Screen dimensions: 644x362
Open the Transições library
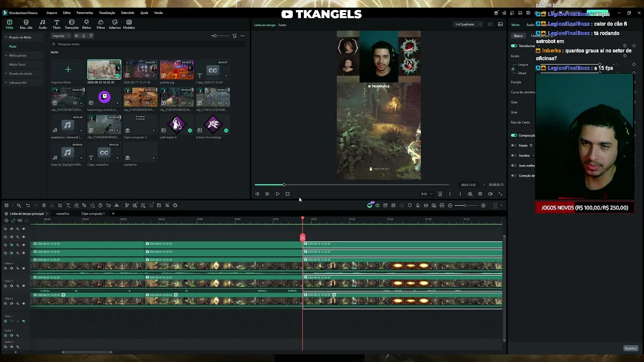(x=71, y=24)
